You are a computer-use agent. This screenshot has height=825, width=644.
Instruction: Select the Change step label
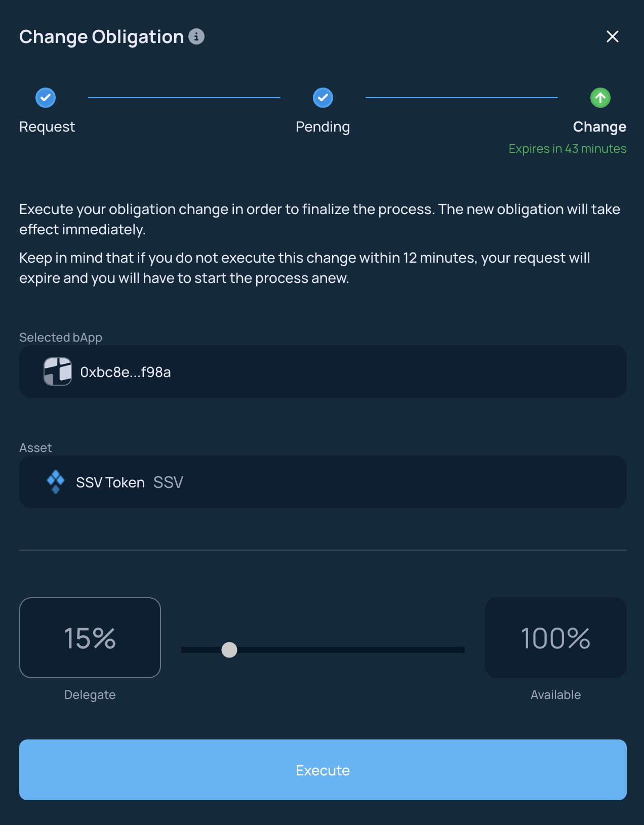click(599, 127)
